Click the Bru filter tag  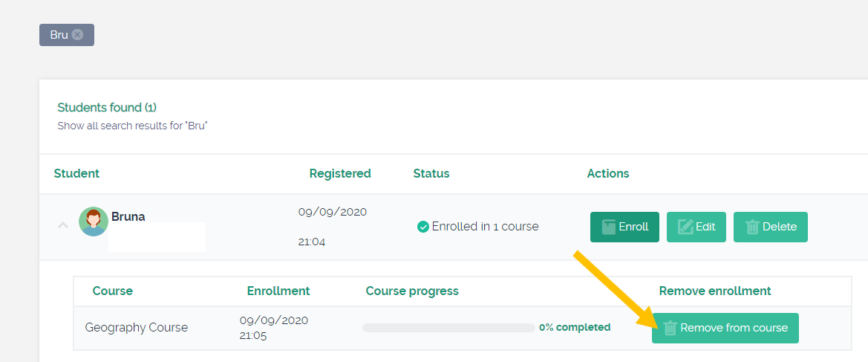66,34
